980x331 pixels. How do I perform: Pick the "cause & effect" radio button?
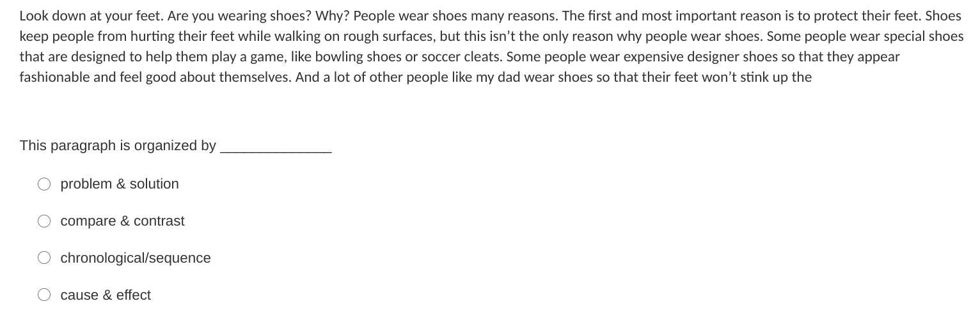(44, 295)
